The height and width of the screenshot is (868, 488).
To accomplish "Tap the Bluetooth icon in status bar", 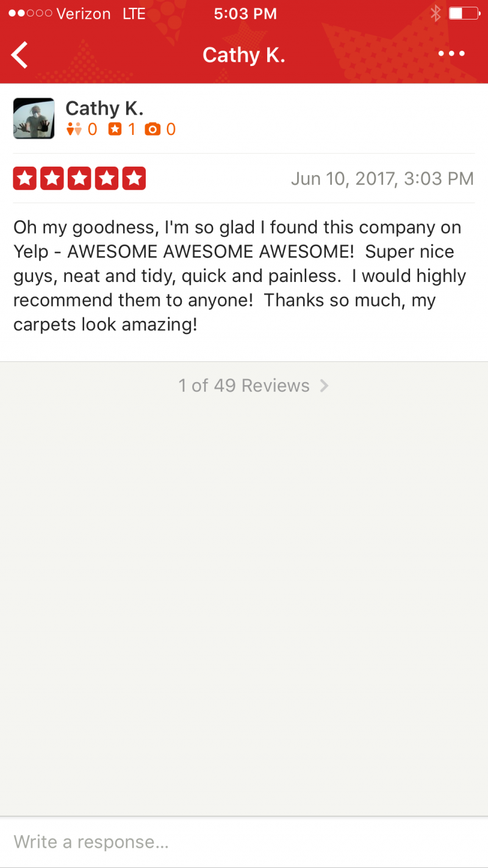I will tap(435, 13).
